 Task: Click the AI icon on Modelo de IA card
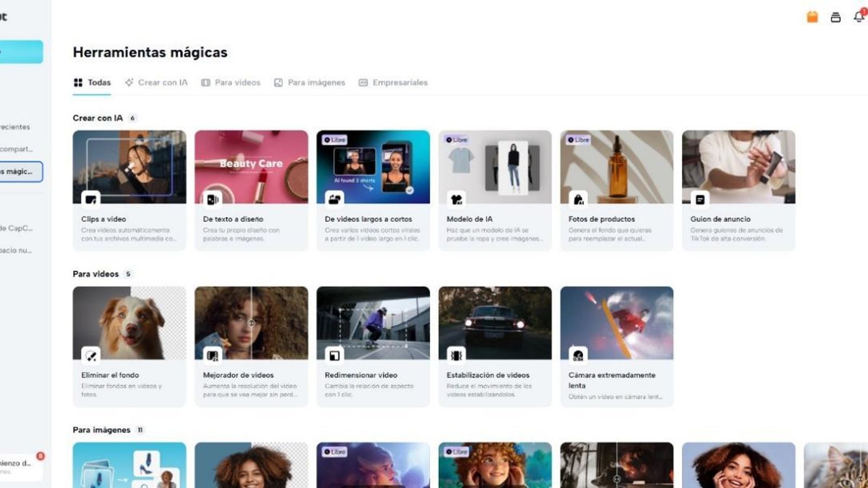pos(456,199)
